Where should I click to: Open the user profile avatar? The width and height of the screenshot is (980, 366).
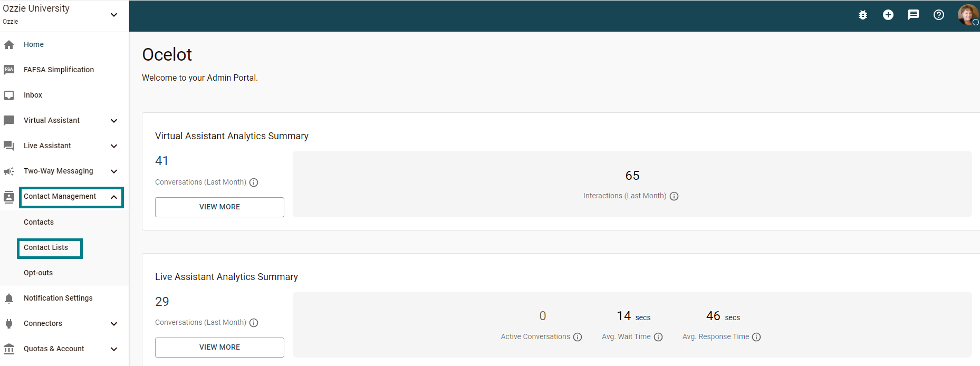tap(968, 15)
